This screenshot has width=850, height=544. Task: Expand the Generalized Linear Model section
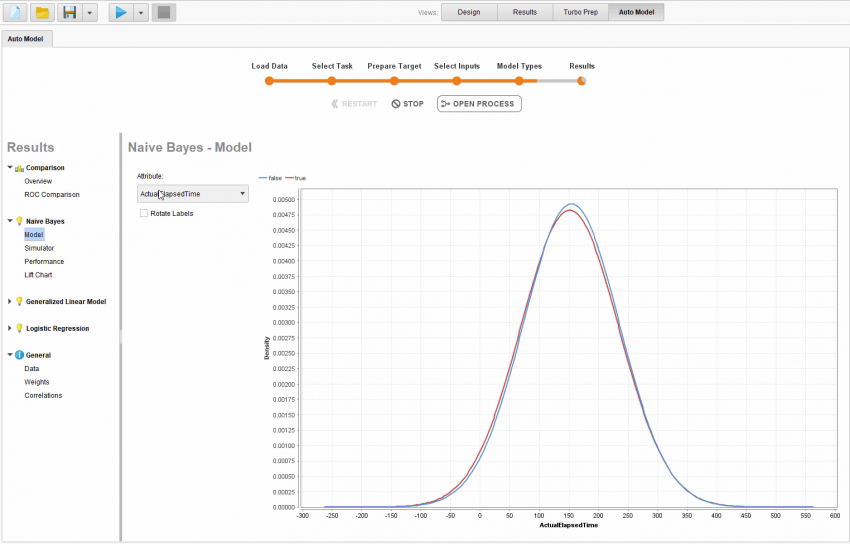[x=10, y=301]
